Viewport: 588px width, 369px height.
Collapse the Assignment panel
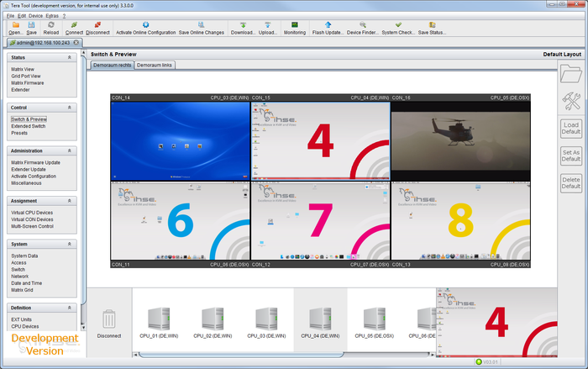[x=70, y=201]
